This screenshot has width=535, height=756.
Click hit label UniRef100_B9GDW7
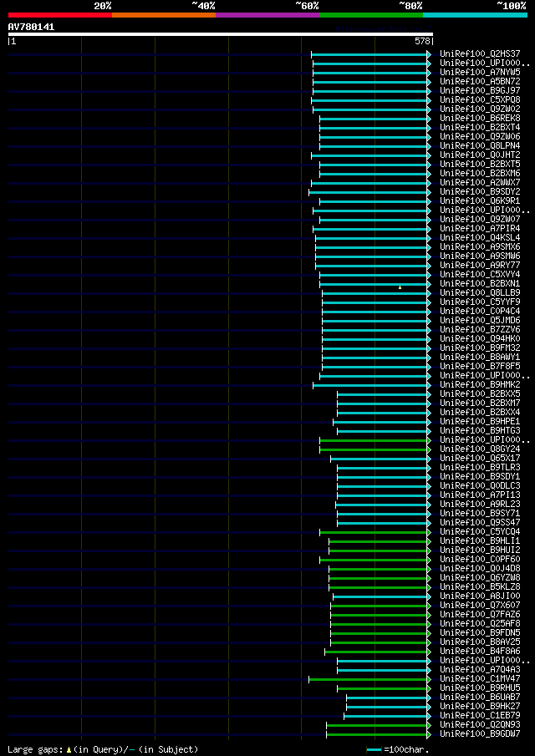[x=480, y=735]
